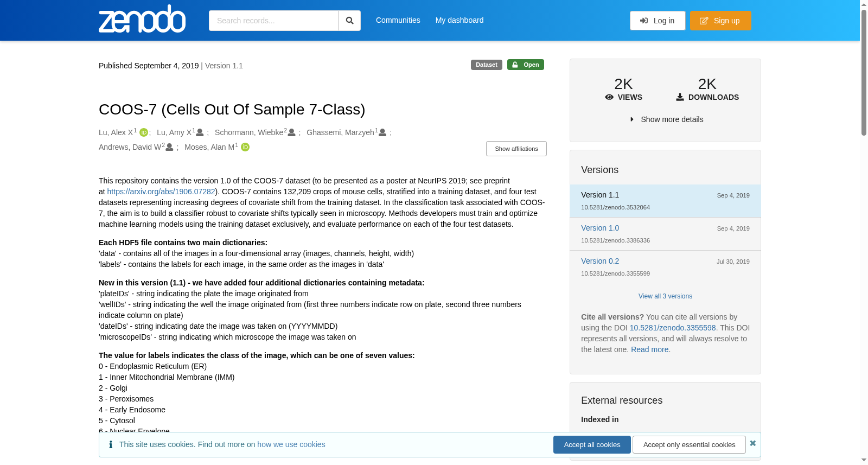Expand Show more details for statistics
The height and width of the screenshot is (465, 868).
coord(666,119)
